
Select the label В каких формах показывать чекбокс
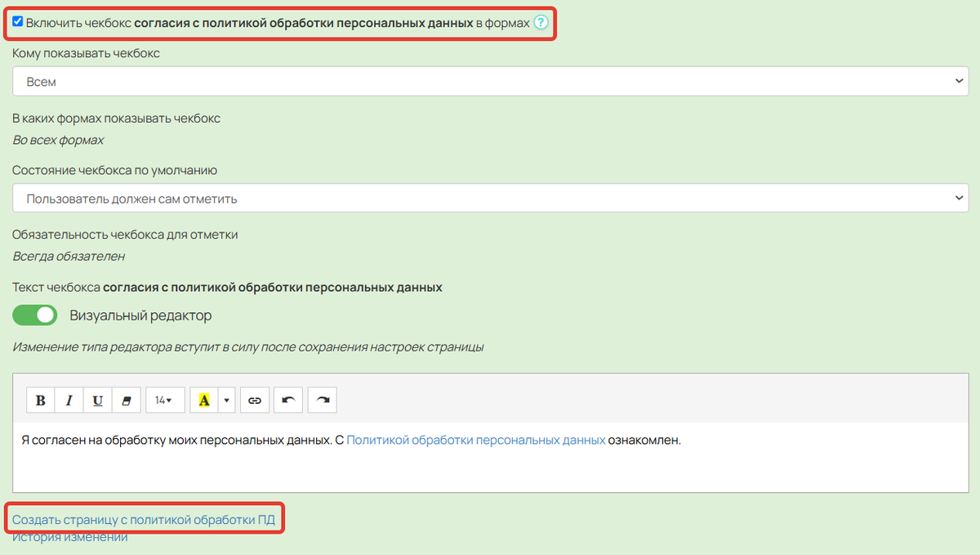[x=116, y=119]
